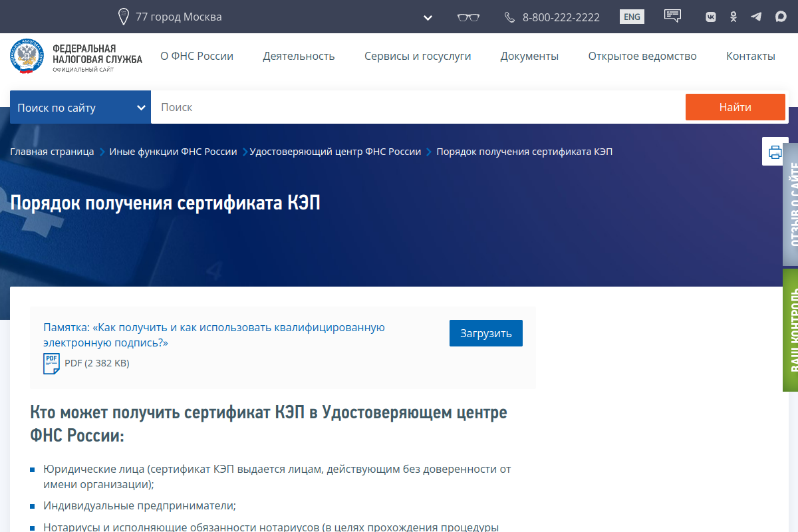
Task: Click the orange 'Найти' button
Action: coord(735,107)
